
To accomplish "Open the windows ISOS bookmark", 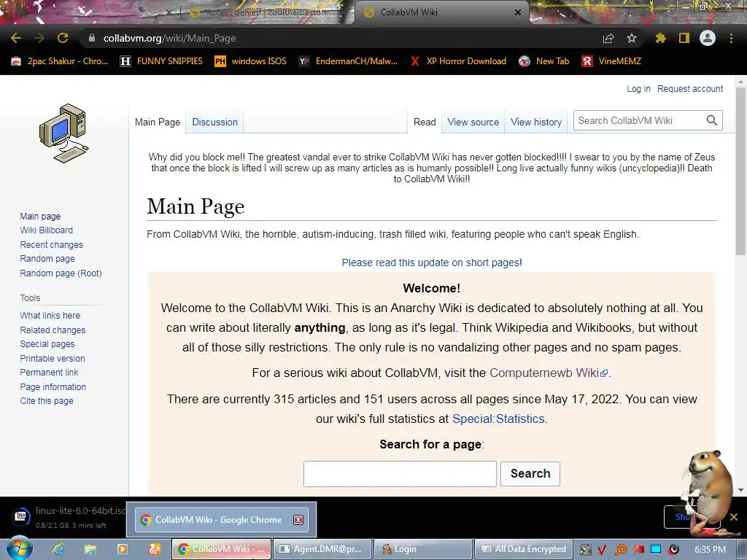I will [x=251, y=61].
